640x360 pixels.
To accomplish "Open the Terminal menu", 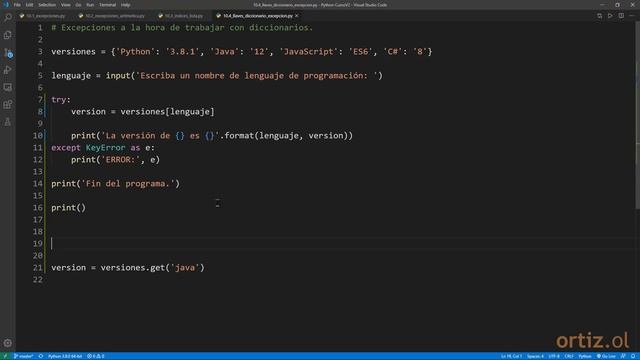I will click(x=107, y=5).
